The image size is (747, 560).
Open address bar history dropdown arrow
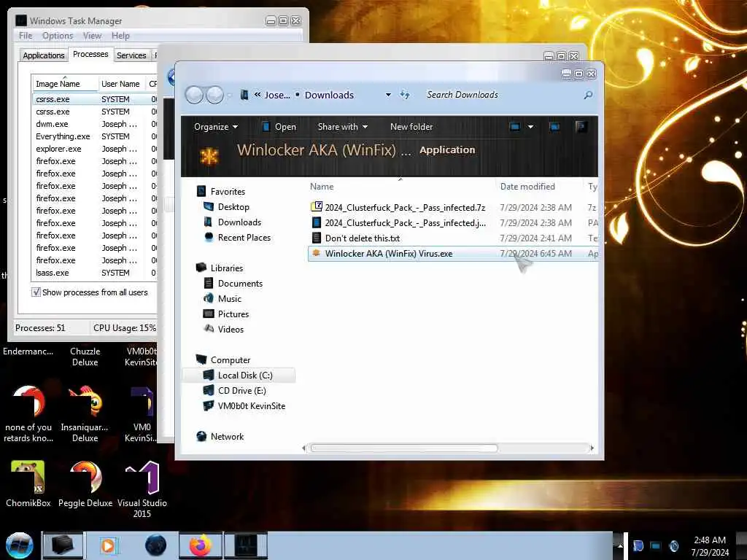click(x=388, y=95)
